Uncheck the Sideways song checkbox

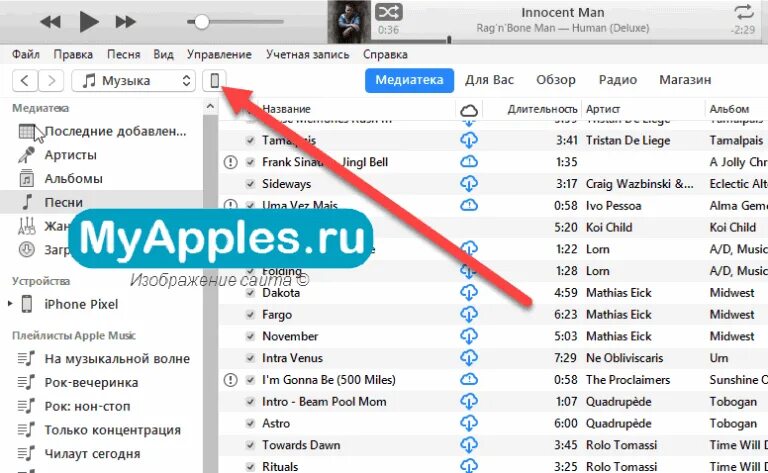(x=250, y=184)
